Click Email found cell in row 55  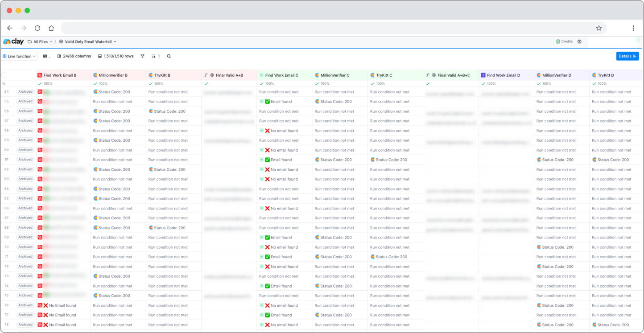(x=276, y=102)
